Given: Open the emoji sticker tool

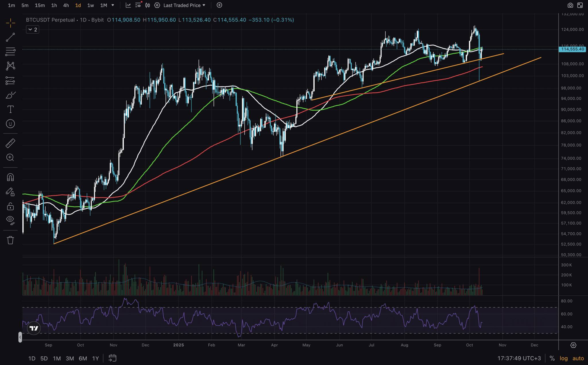Looking at the screenshot, I should pyautogui.click(x=10, y=124).
